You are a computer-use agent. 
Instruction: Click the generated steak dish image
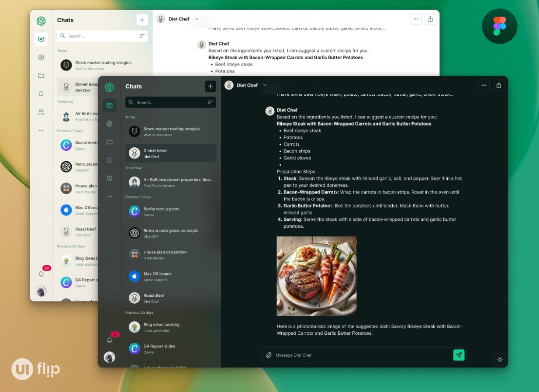[316, 276]
